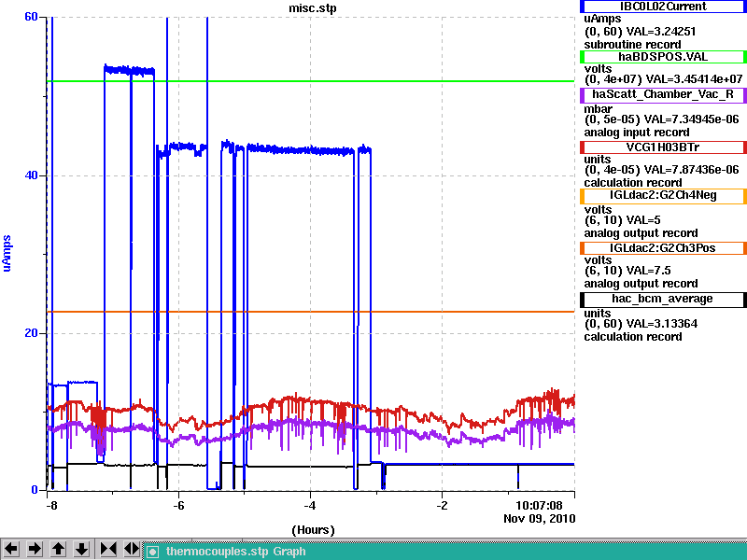This screenshot has width=747, height=560.
Task: Click the VAL=7.5 reading
Action: [x=648, y=271]
